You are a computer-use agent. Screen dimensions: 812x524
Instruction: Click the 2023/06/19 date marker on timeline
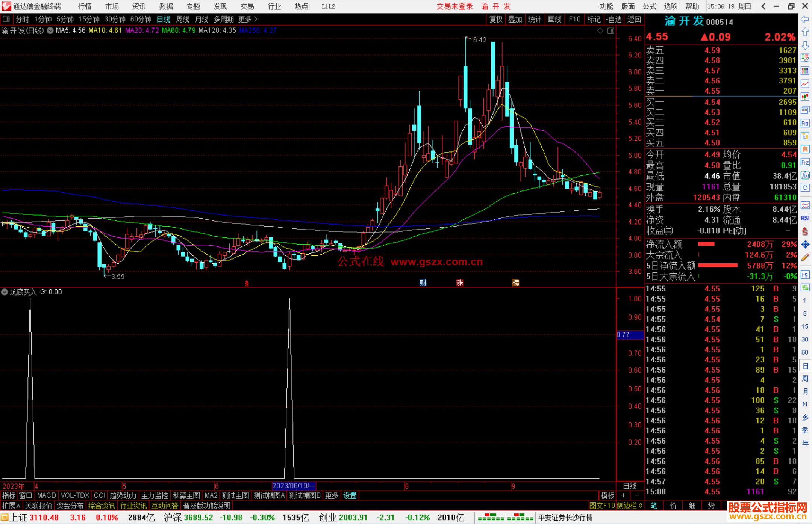point(293,486)
